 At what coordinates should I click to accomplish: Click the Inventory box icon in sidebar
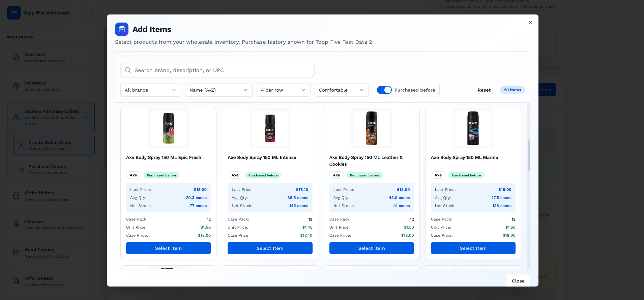point(16,86)
